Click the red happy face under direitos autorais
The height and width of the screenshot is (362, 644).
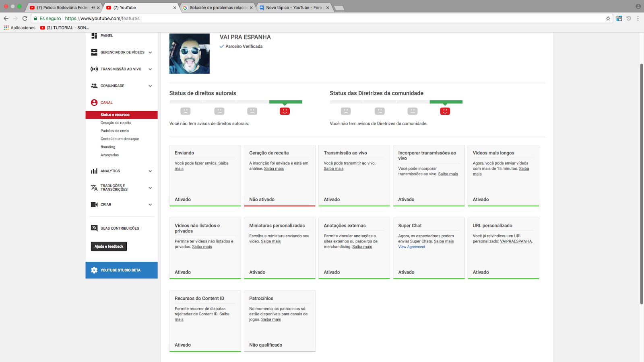[x=285, y=111]
